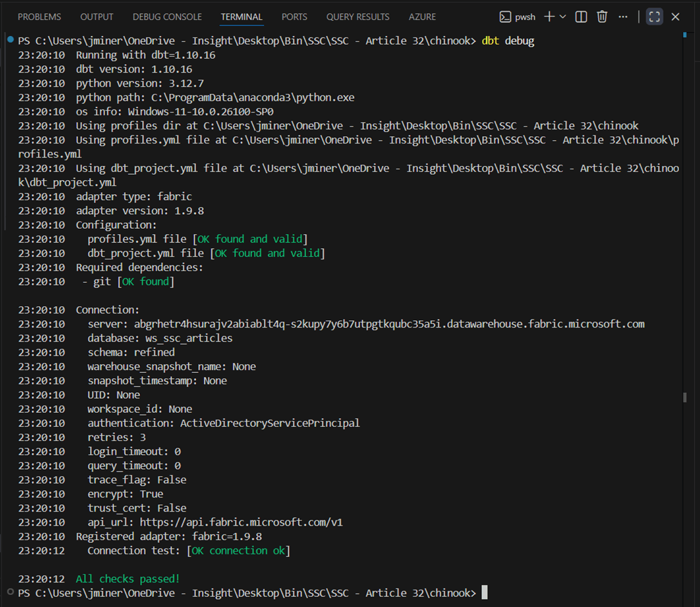This screenshot has height=607, width=700.
Task: Click 'os info: Windows-11' line
Action: (175, 111)
